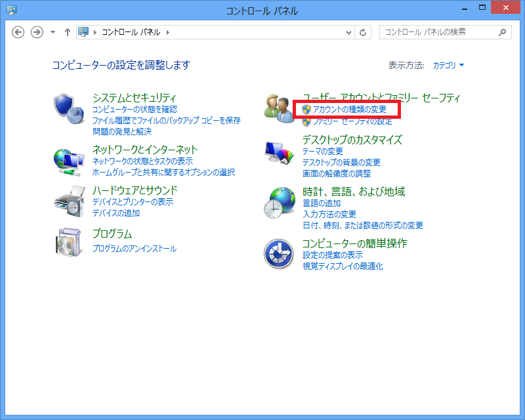Click the back navigation arrow button
This screenshot has height=420, width=525.
(18, 32)
